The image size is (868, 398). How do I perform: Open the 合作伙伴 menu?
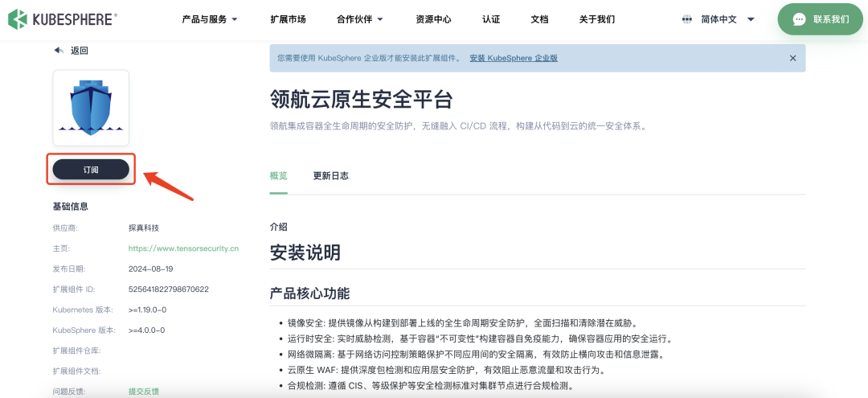point(354,19)
